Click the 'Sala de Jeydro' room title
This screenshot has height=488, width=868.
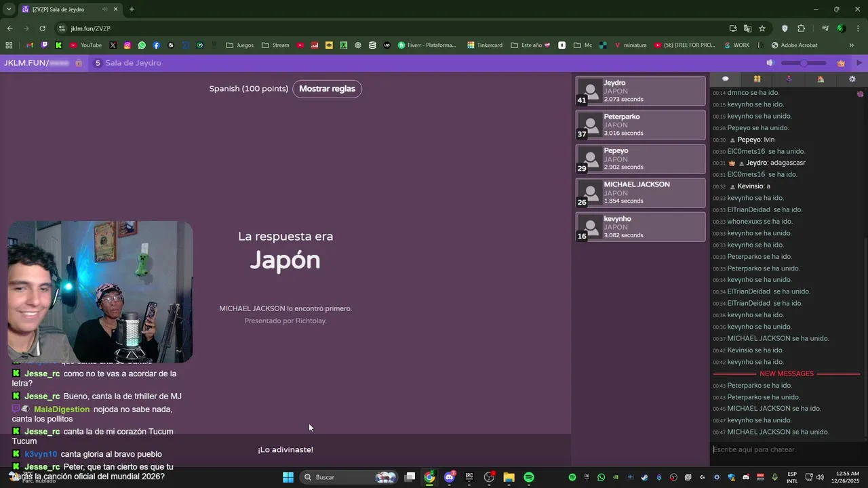pyautogui.click(x=133, y=63)
